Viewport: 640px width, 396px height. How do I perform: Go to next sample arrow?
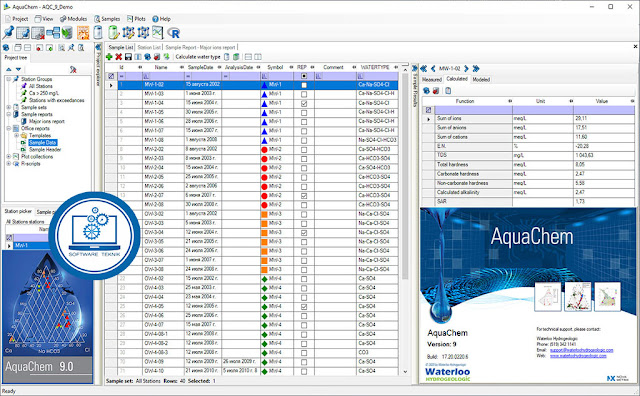point(466,69)
